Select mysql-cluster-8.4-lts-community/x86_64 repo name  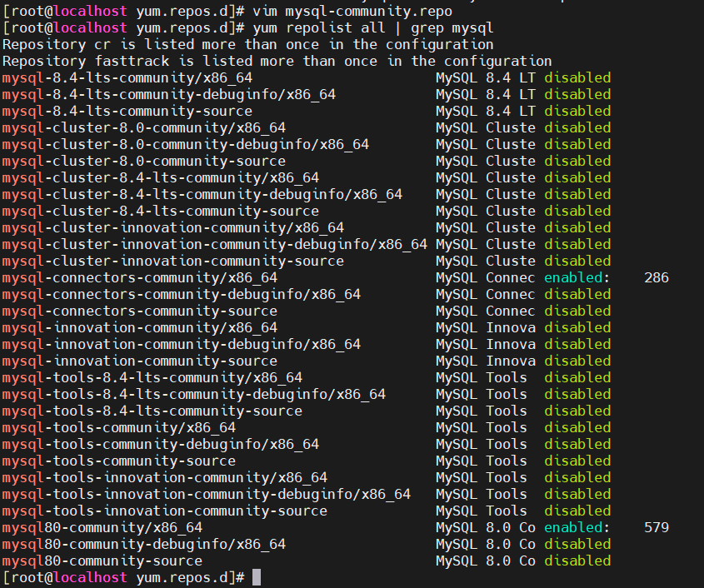(x=161, y=177)
